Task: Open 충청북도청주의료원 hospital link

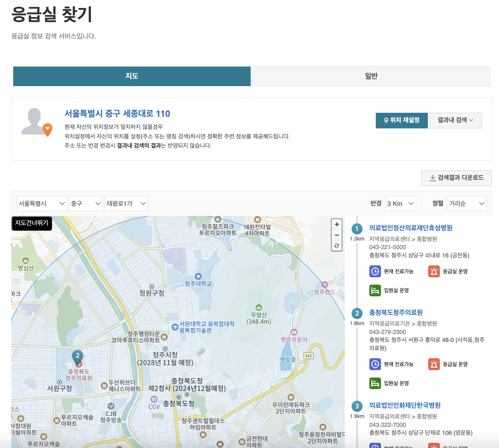Action: 396,312
